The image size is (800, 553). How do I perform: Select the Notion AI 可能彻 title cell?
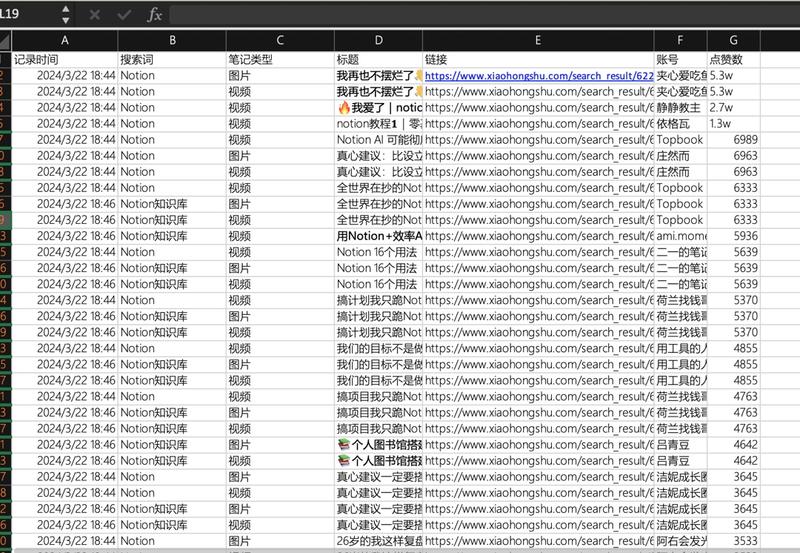(378, 140)
